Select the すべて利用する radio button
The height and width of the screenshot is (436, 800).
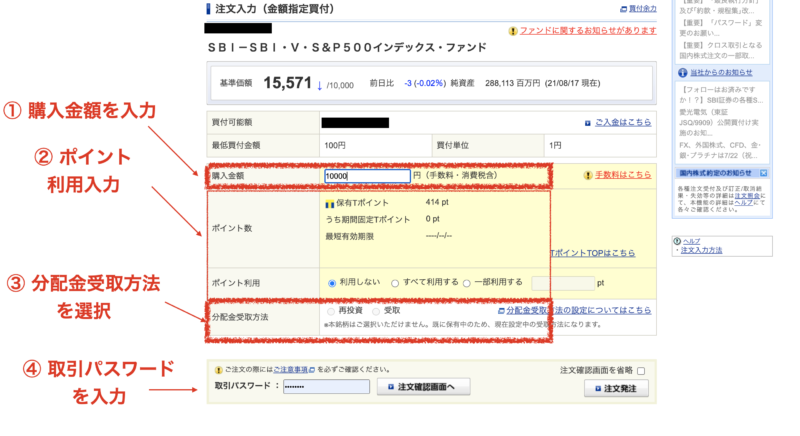click(395, 284)
